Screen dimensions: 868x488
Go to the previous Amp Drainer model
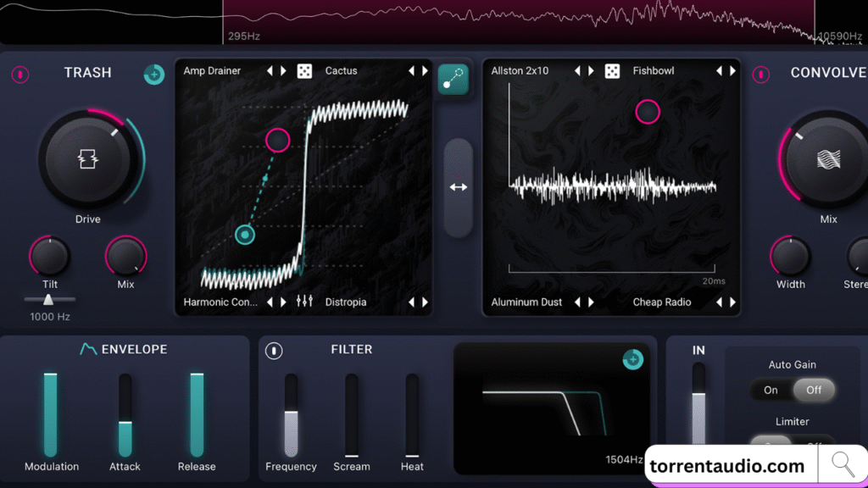[x=270, y=71]
